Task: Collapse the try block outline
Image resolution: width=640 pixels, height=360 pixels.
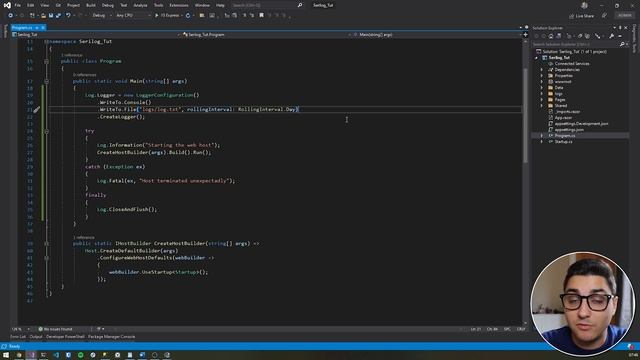Action: [x=47, y=131]
